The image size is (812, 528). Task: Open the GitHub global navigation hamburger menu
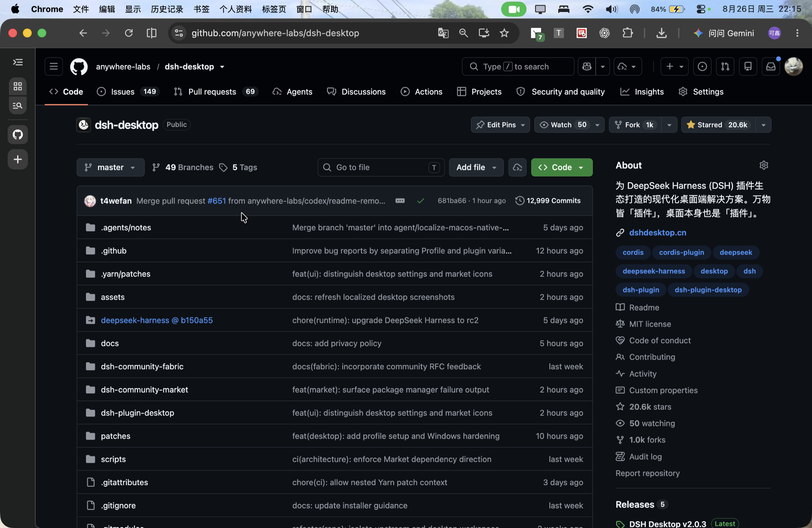pyautogui.click(x=53, y=67)
